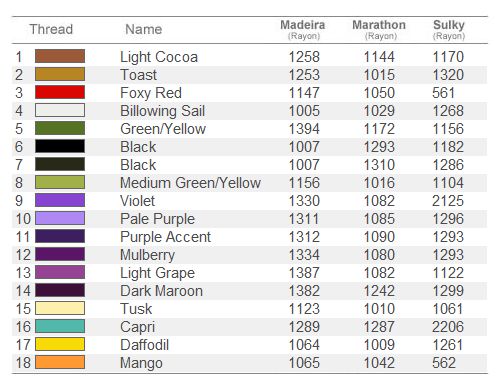
Task: Select the teal Capri swatch
Action: [x=60, y=326]
